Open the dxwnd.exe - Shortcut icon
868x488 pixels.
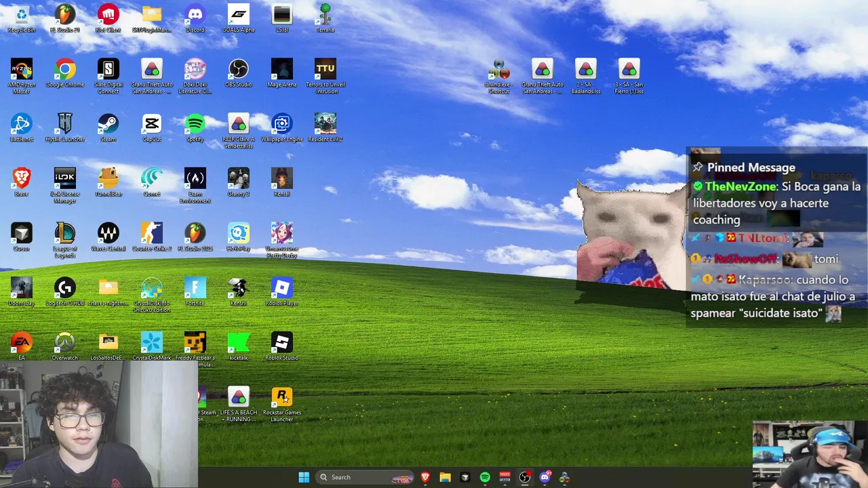pos(499,76)
